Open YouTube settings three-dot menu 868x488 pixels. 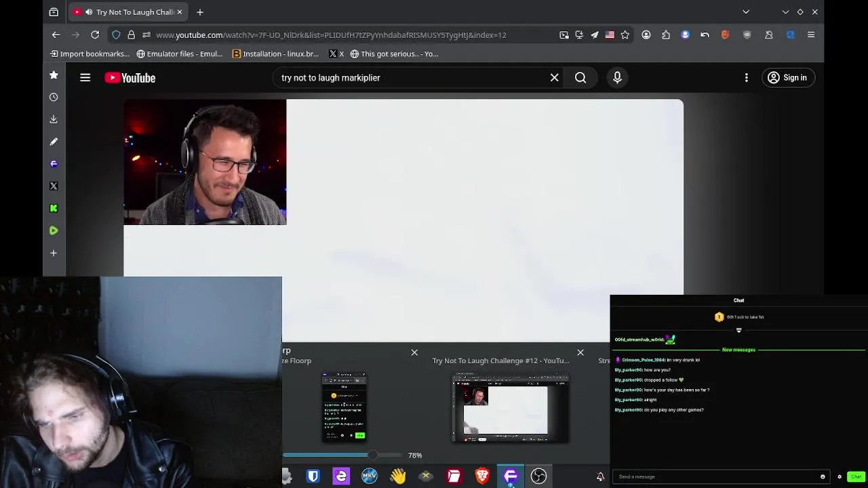click(x=746, y=77)
